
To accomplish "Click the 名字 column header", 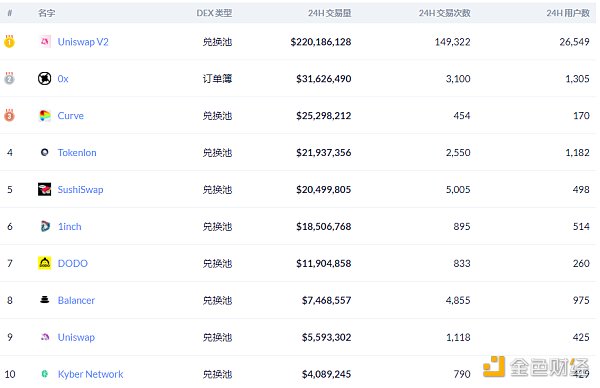I will 47,13.
